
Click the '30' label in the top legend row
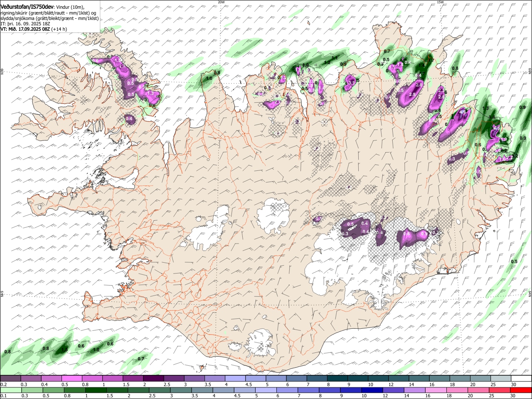(x=514, y=384)
